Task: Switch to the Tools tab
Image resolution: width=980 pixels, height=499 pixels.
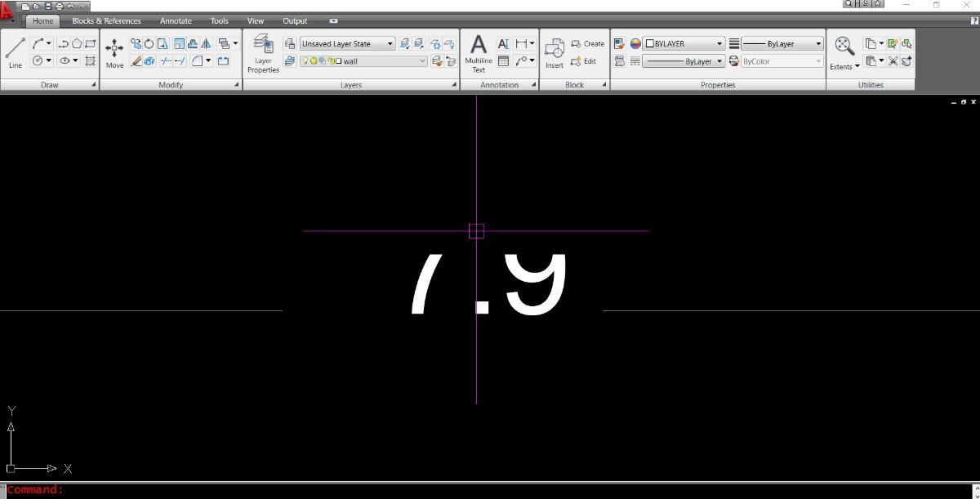Action: [x=220, y=20]
